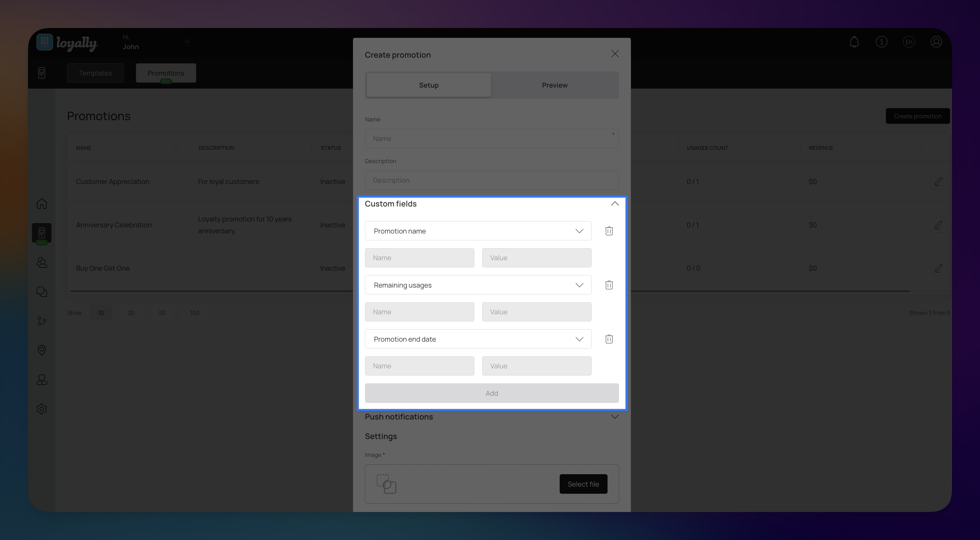
Task: Delete the Remaining usages custom field
Action: tap(609, 285)
